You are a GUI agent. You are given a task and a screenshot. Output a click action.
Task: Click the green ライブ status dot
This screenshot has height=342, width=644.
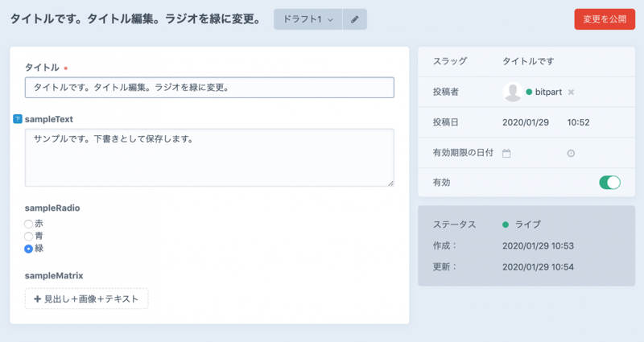506,225
